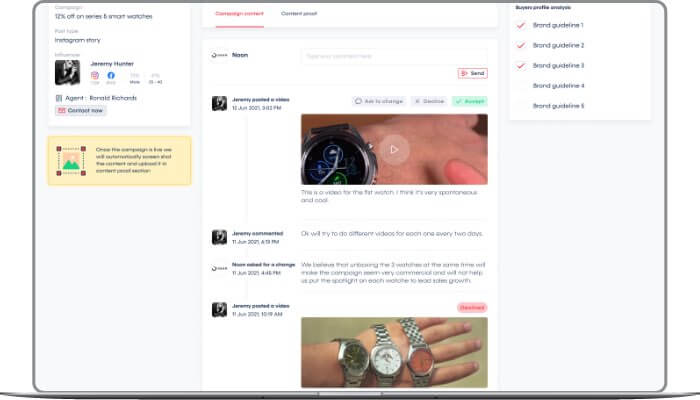Click the Instagram icon under Jeremy Hunter
This screenshot has width=700, height=400.
pos(96,75)
